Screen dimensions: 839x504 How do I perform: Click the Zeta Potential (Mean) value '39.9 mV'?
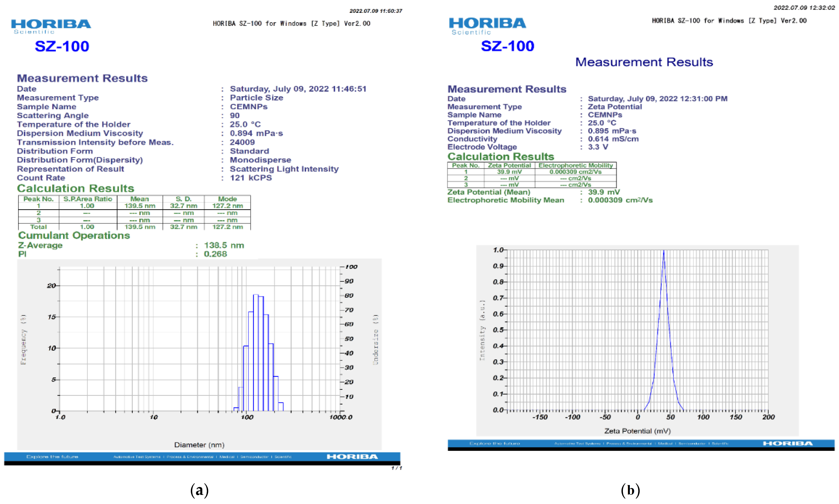point(604,192)
